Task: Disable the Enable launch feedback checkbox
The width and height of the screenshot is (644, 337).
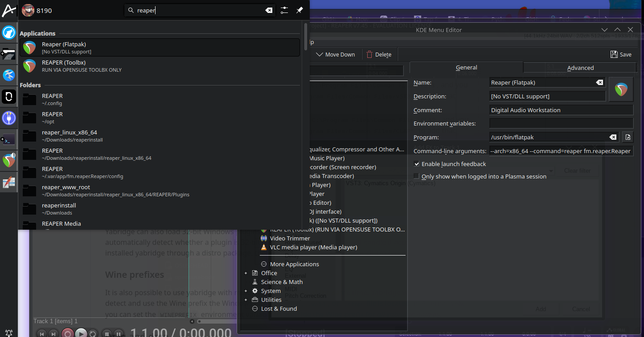Action: [x=417, y=164]
